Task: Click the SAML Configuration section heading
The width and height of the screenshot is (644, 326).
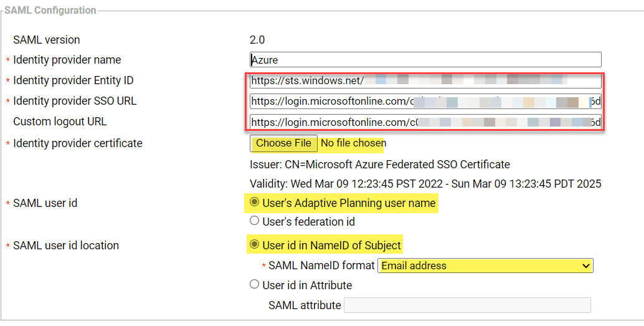Action: point(51,11)
